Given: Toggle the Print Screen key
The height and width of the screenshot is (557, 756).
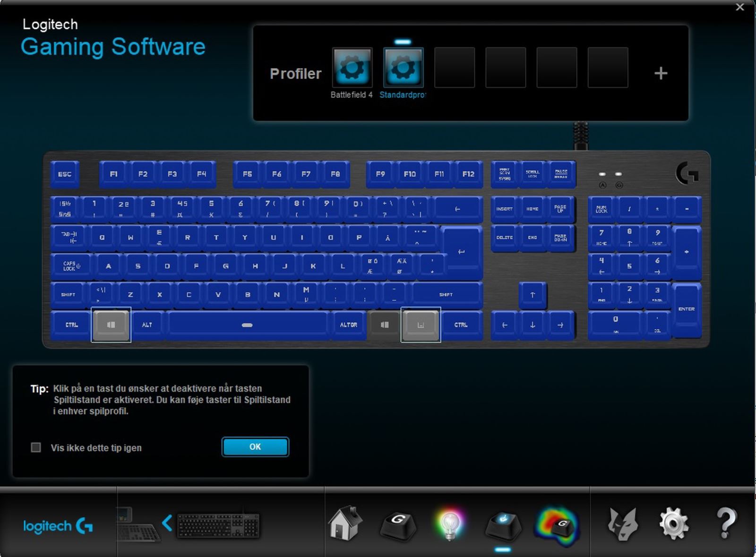Looking at the screenshot, I should [504, 174].
